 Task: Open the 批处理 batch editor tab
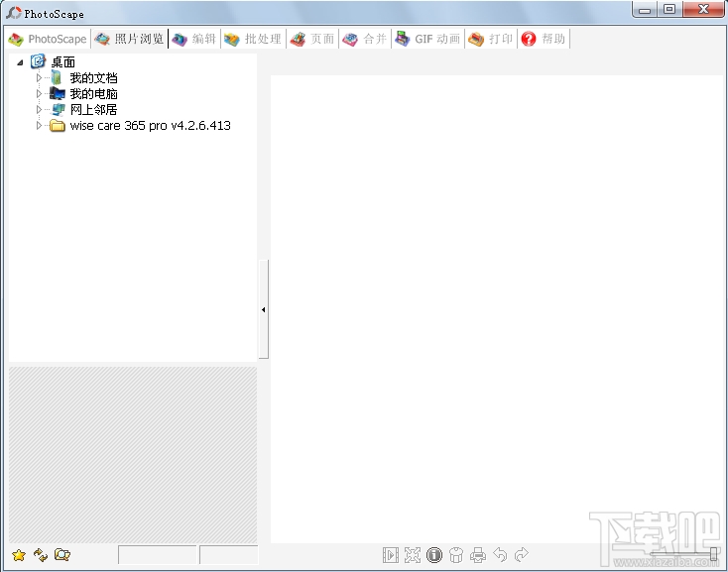click(x=253, y=39)
